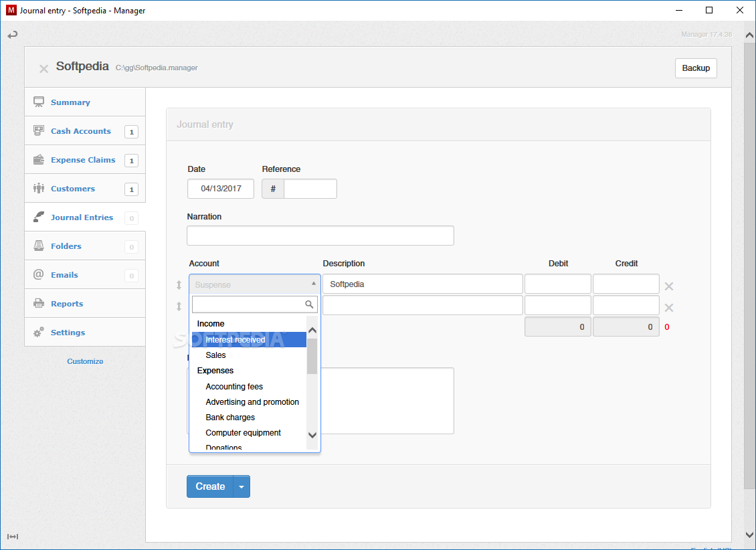Image resolution: width=756 pixels, height=550 pixels.
Task: Click page scrollbar down arrow
Action: coord(749,535)
